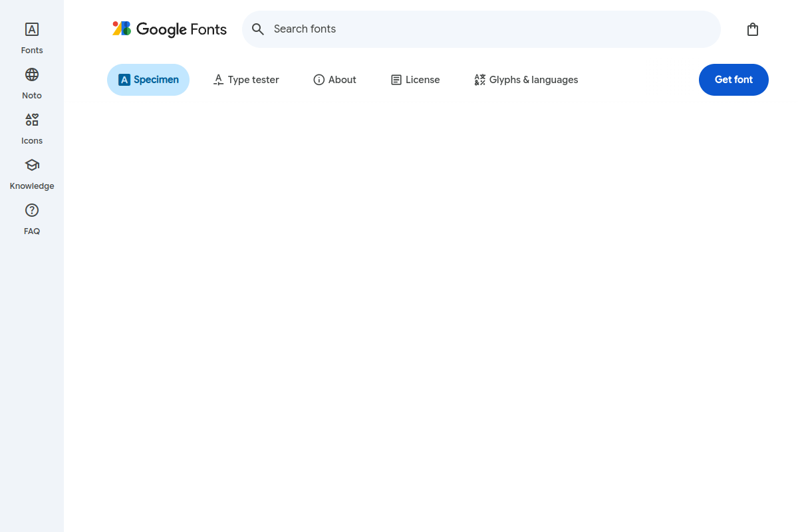Open the shopping bag selection icon
Image resolution: width=798 pixels, height=532 pixels.
point(752,29)
